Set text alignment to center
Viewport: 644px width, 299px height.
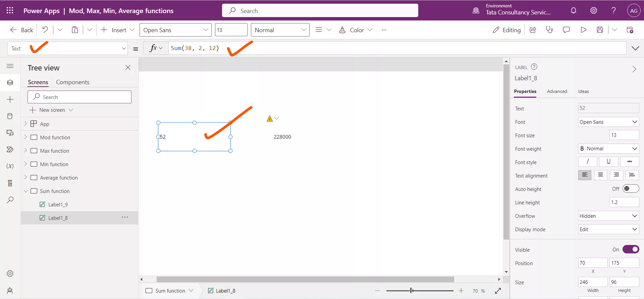coord(600,175)
